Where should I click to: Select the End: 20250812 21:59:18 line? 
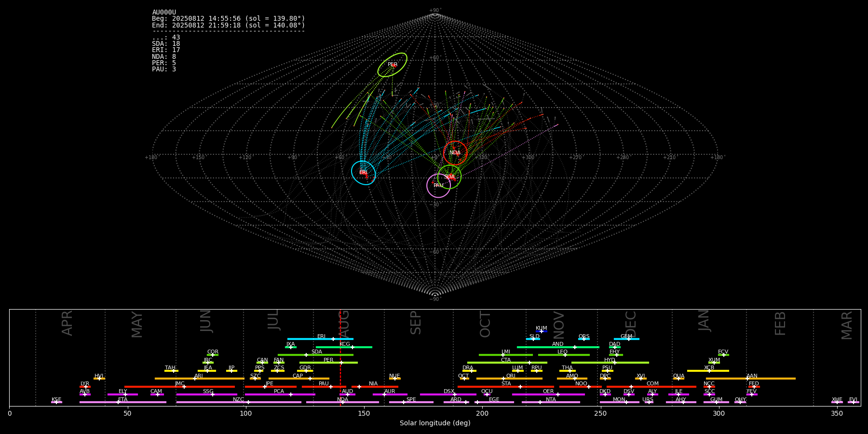[229, 25]
